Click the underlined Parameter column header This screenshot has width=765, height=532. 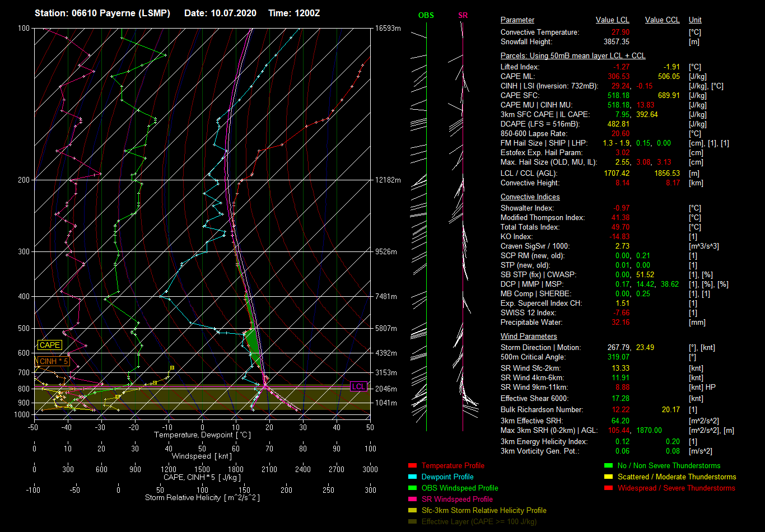click(517, 20)
